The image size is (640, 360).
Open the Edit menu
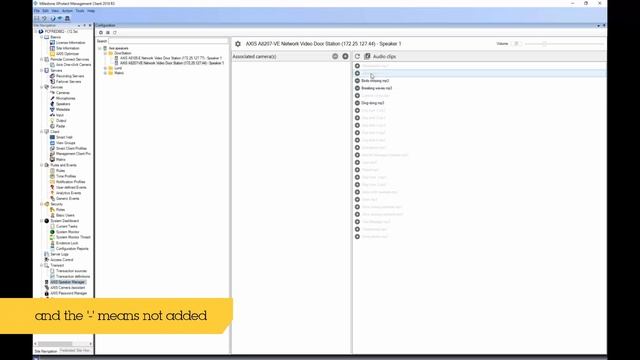coord(46,11)
